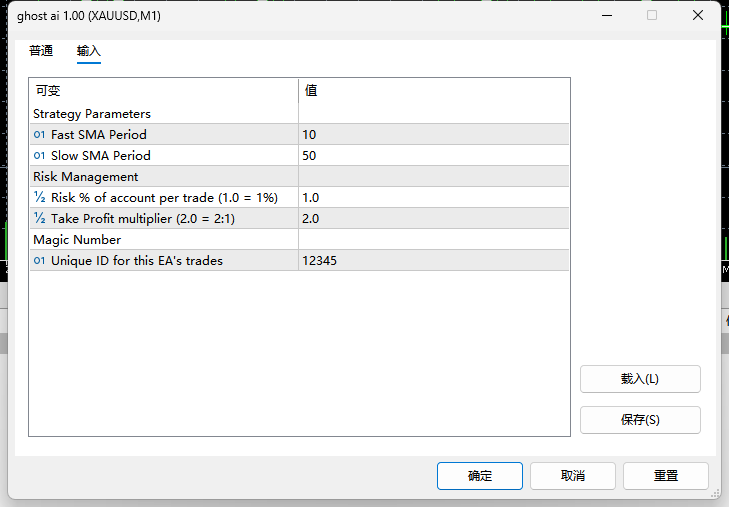
Task: Click the 值 column header
Action: point(434,91)
